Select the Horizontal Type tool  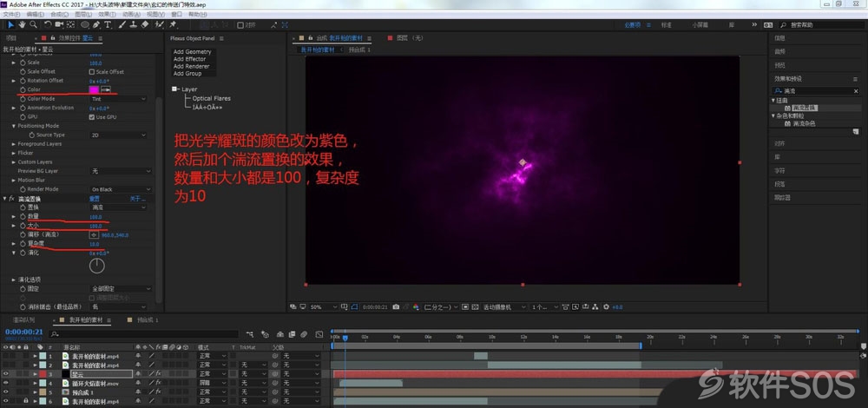[x=108, y=25]
